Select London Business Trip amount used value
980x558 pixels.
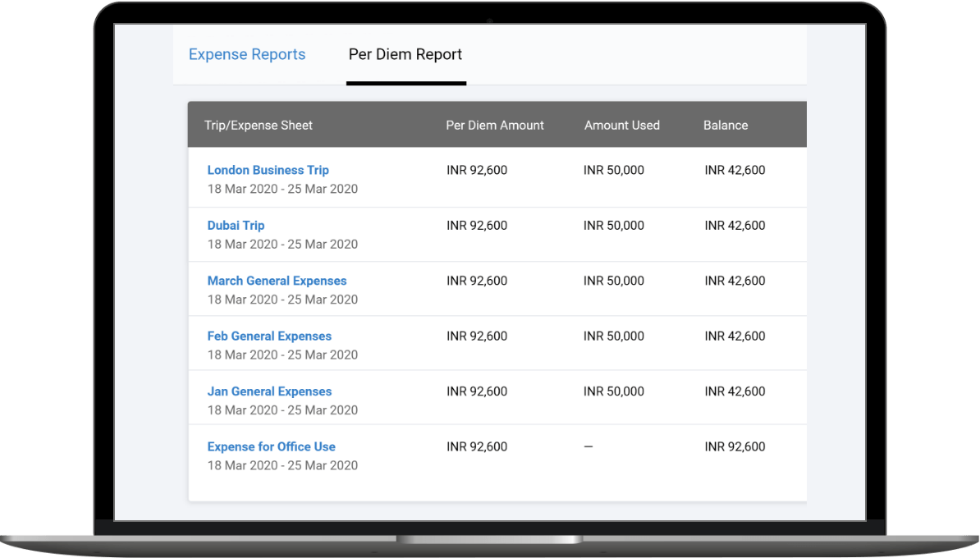tap(614, 170)
